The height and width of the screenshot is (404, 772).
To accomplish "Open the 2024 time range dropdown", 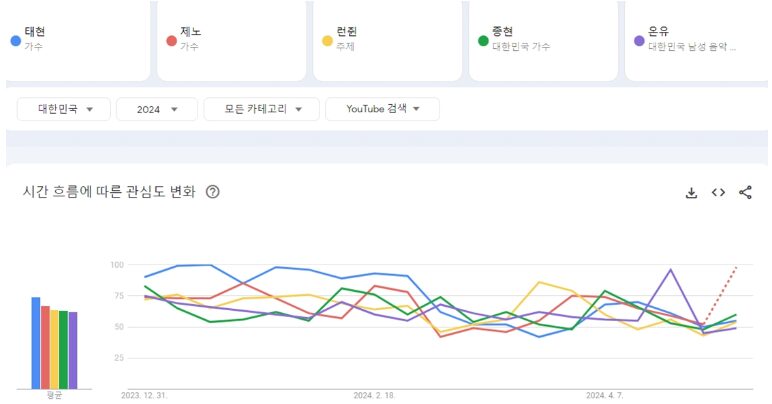I will (156, 109).
